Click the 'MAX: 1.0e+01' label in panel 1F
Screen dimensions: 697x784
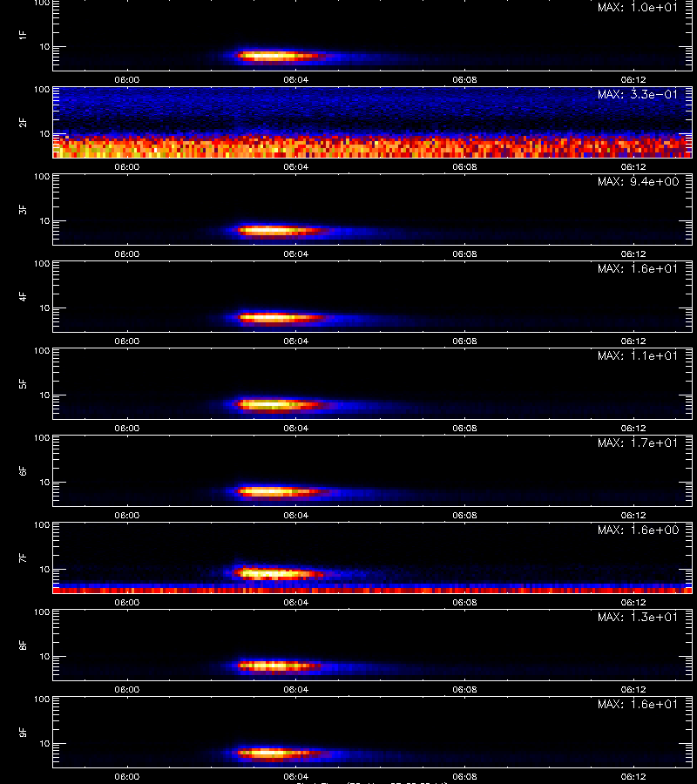(638, 8)
